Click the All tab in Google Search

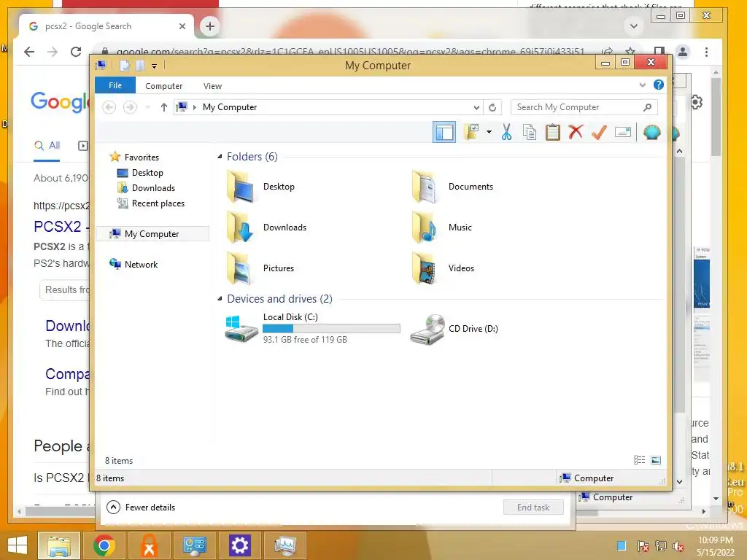(x=47, y=146)
